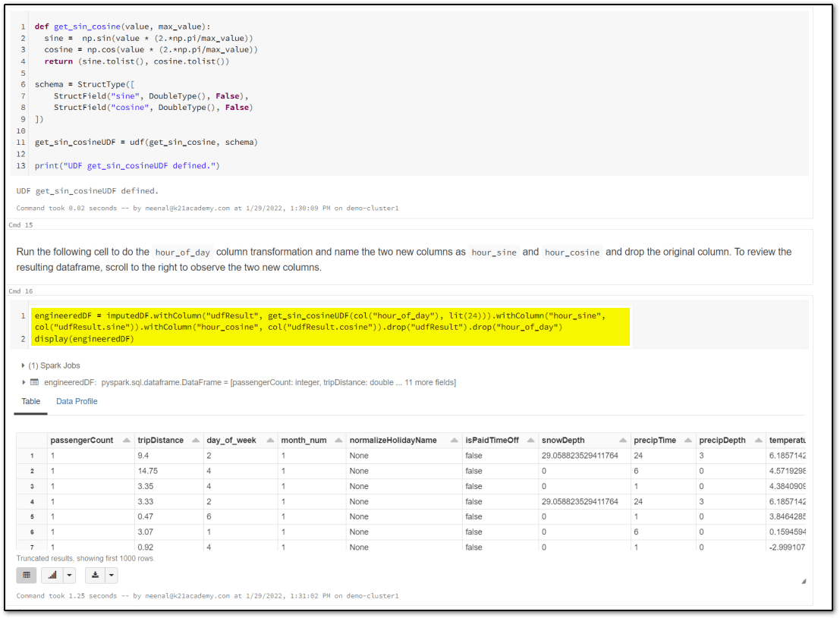Click the sort icon on isPaidTimeOff column
The height and width of the screenshot is (618, 840).
click(530, 440)
